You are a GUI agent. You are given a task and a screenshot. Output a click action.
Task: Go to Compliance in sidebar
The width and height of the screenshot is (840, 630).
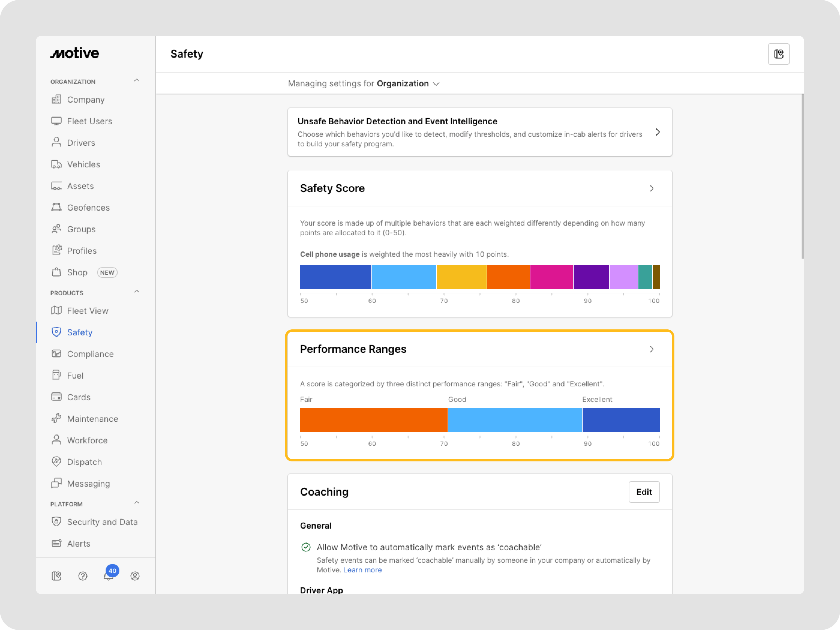point(90,354)
